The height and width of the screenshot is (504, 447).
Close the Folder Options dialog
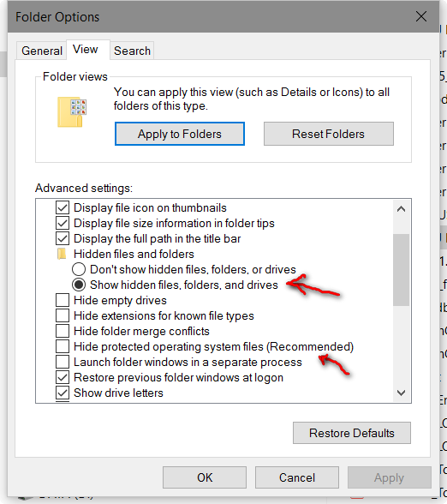[x=421, y=16]
